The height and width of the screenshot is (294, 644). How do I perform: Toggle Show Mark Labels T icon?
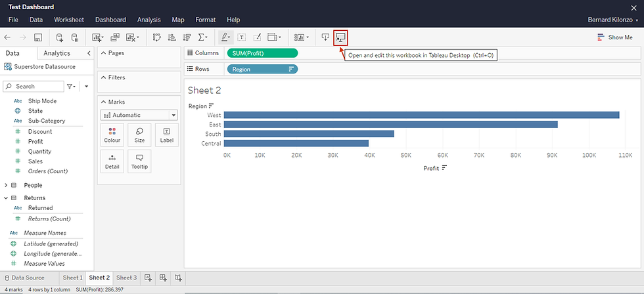[242, 37]
